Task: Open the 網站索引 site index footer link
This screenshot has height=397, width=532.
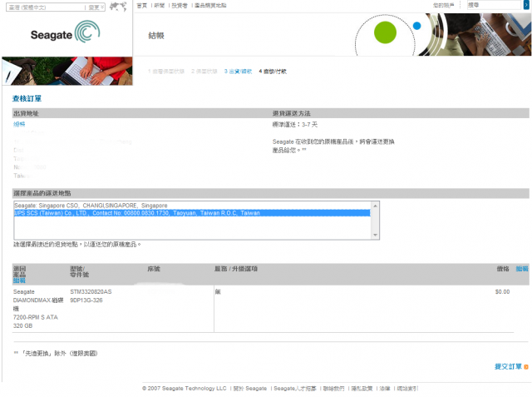Action: pyautogui.click(x=407, y=389)
